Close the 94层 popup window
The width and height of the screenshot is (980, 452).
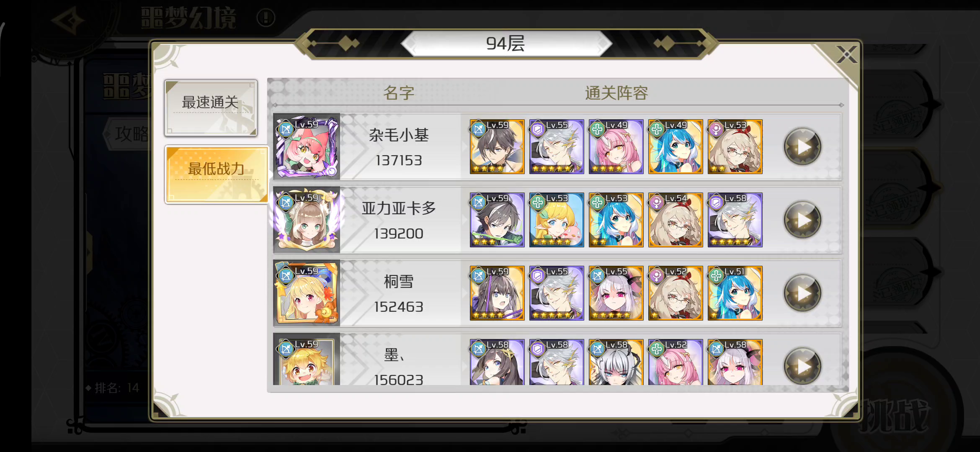[x=846, y=54]
